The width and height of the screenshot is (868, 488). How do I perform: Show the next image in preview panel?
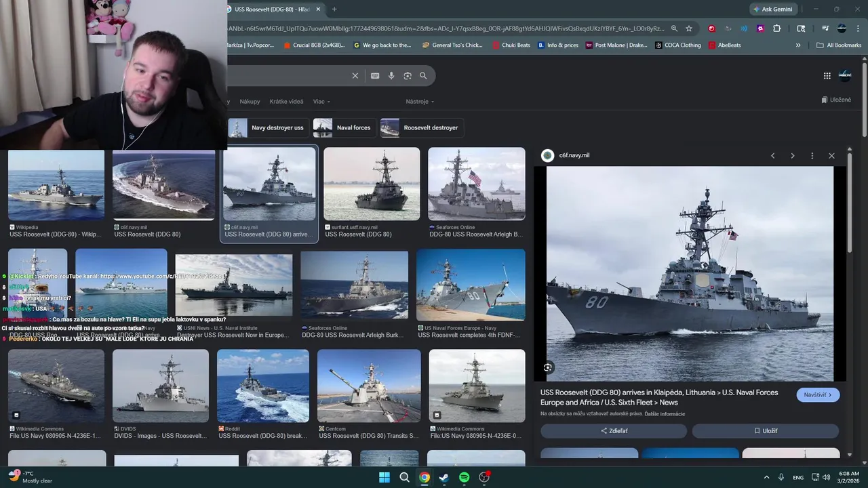792,156
